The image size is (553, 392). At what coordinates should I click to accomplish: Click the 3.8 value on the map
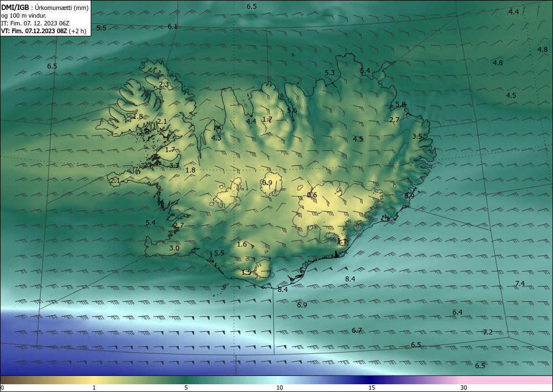[x=144, y=132]
